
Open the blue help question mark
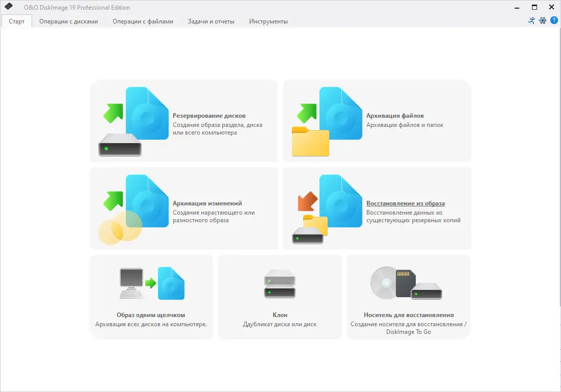pyautogui.click(x=554, y=20)
